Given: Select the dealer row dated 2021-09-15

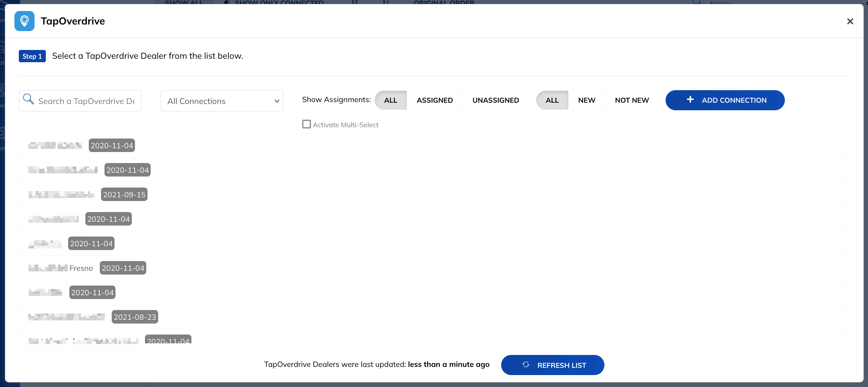Looking at the screenshot, I should pyautogui.click(x=431, y=194).
